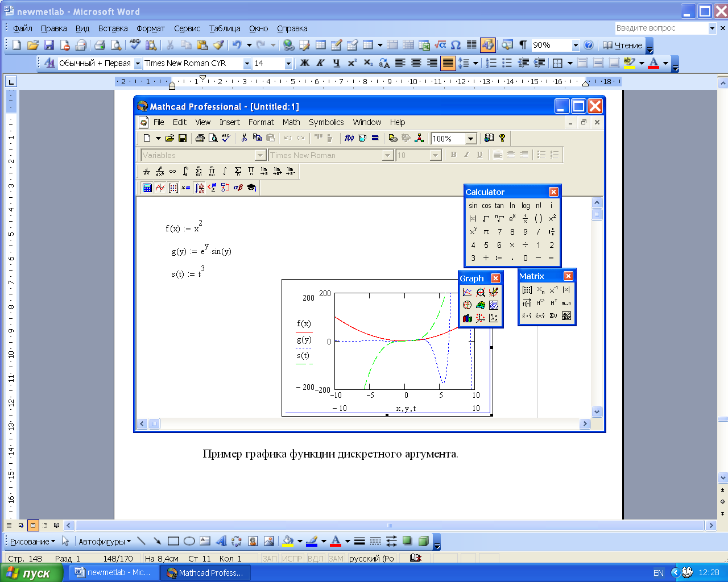Open the Equation editor square-root icon
Screen dimensions: 728x582
click(x=440, y=45)
